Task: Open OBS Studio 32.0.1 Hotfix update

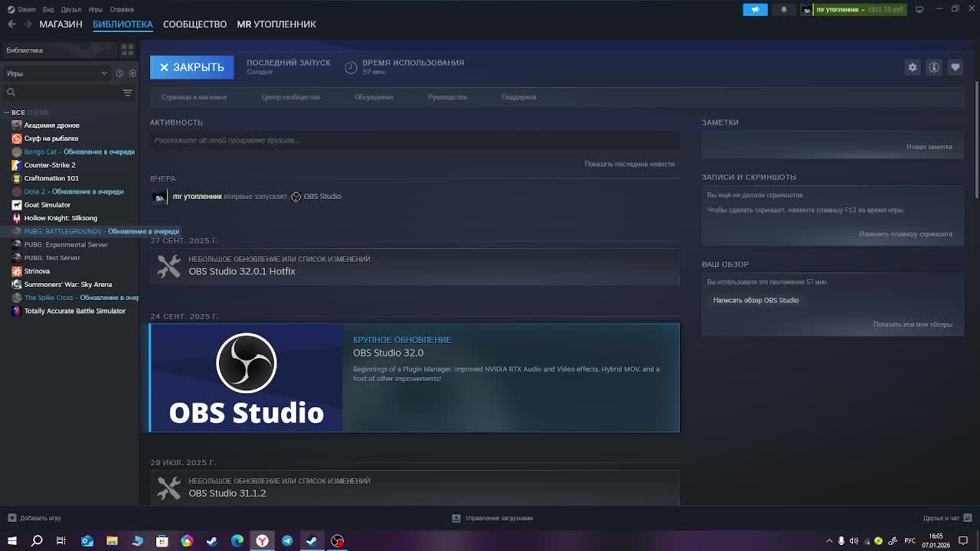Action: [x=414, y=266]
